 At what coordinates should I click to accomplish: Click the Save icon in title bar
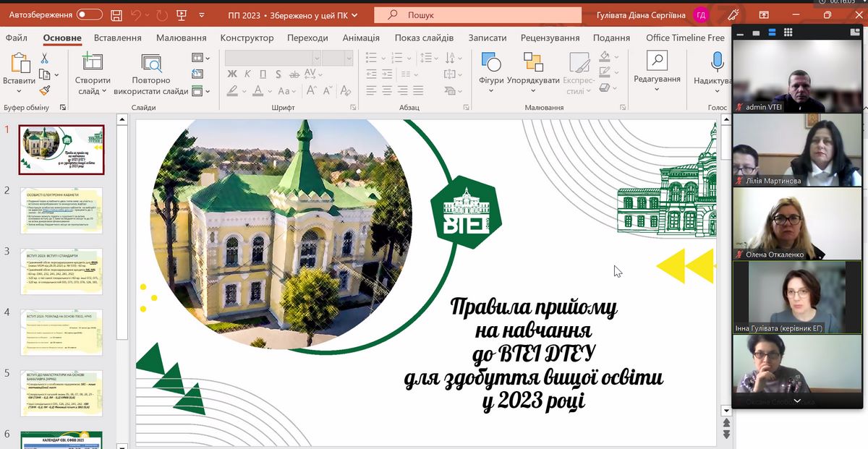[117, 14]
